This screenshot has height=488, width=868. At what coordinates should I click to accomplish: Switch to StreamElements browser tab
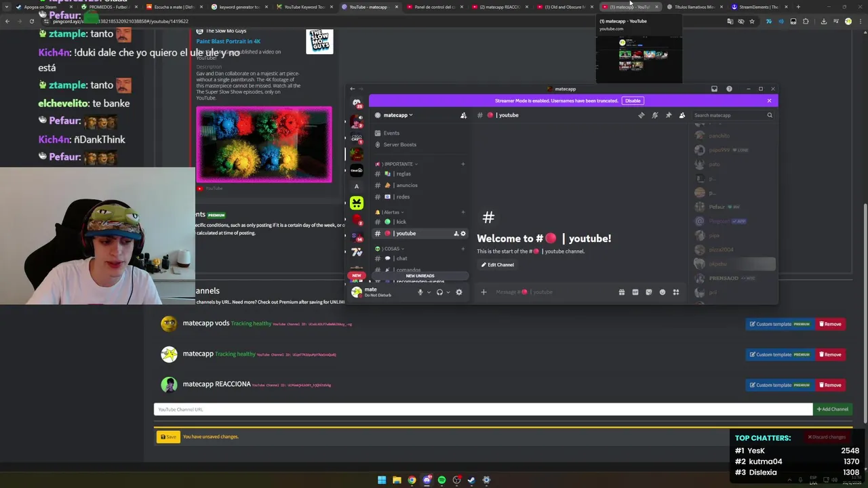758,7
